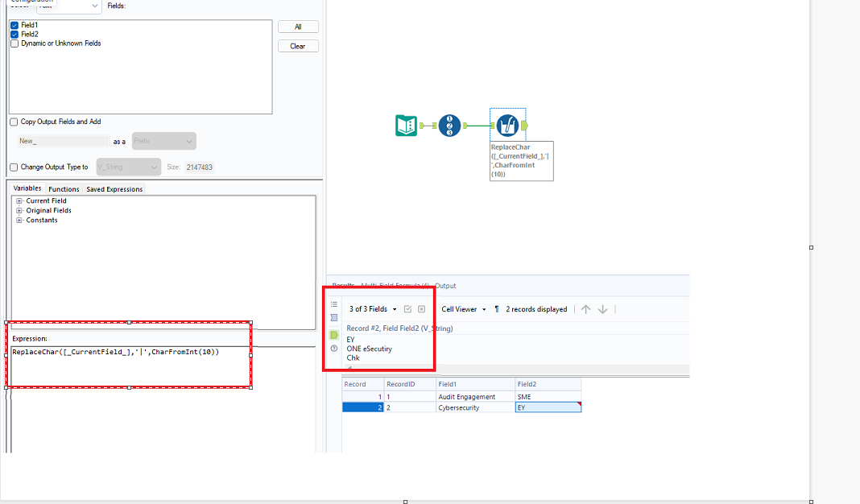860x504 pixels.
Task: Enable Dynamic or Unknown Fields
Action: tap(14, 43)
